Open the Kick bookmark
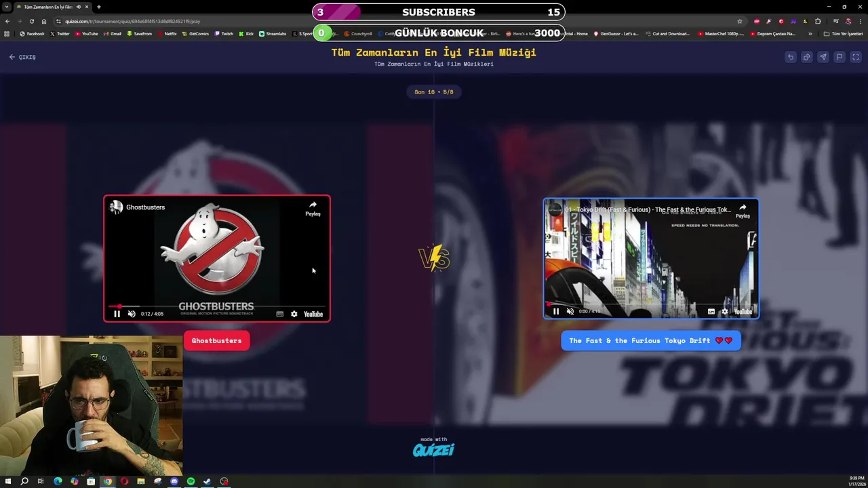The width and height of the screenshot is (868, 488). click(x=246, y=34)
